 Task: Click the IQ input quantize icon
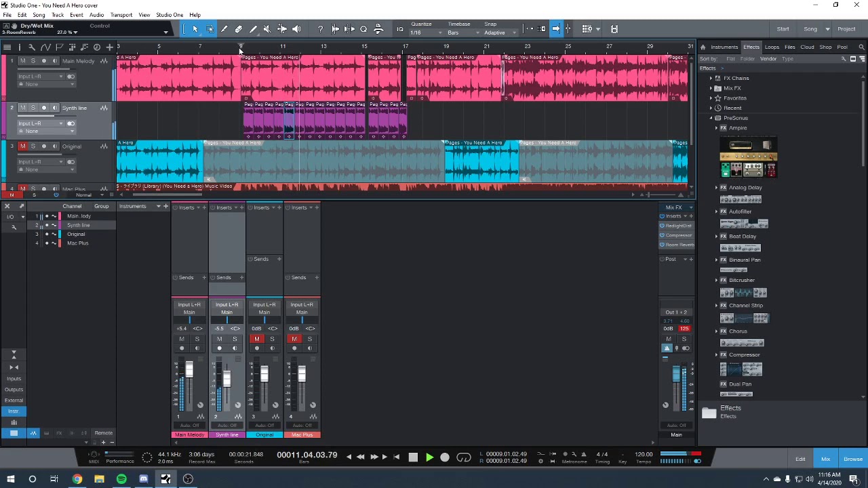coord(399,29)
